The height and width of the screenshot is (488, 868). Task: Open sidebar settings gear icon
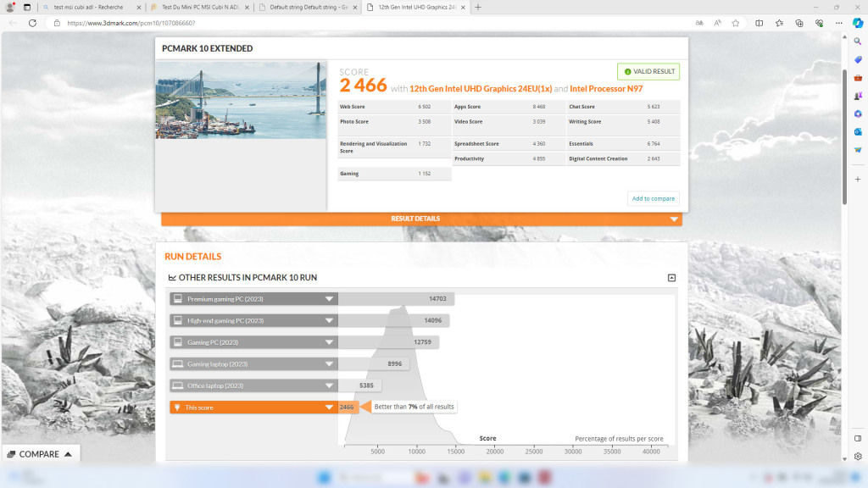(858, 457)
